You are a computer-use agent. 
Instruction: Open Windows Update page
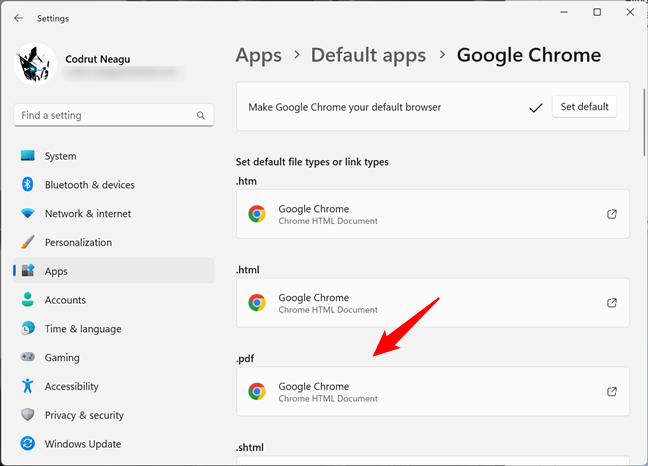(x=83, y=444)
